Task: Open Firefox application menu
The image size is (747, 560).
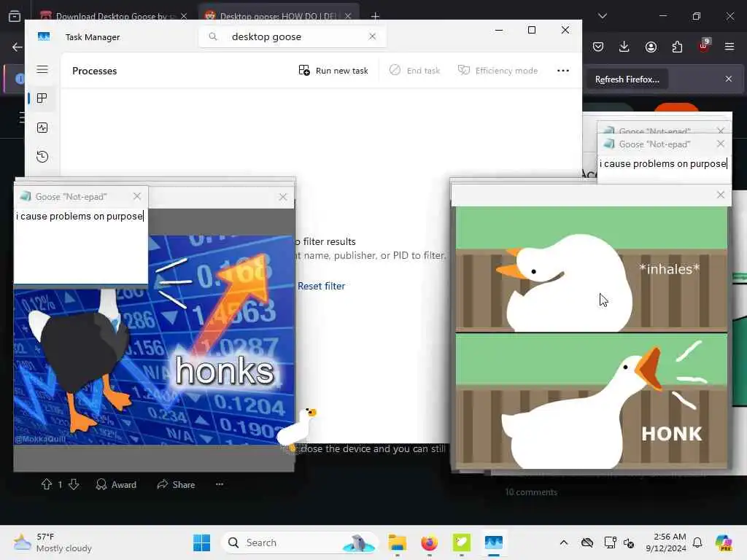Action: coord(729,47)
